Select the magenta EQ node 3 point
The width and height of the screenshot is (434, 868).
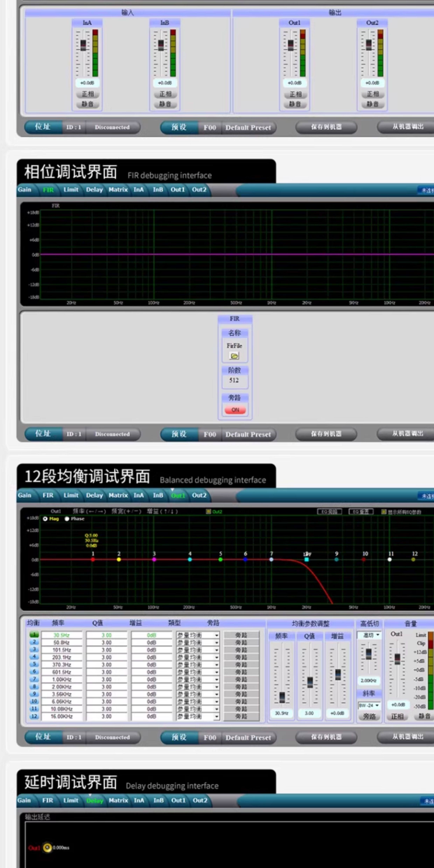(x=154, y=559)
